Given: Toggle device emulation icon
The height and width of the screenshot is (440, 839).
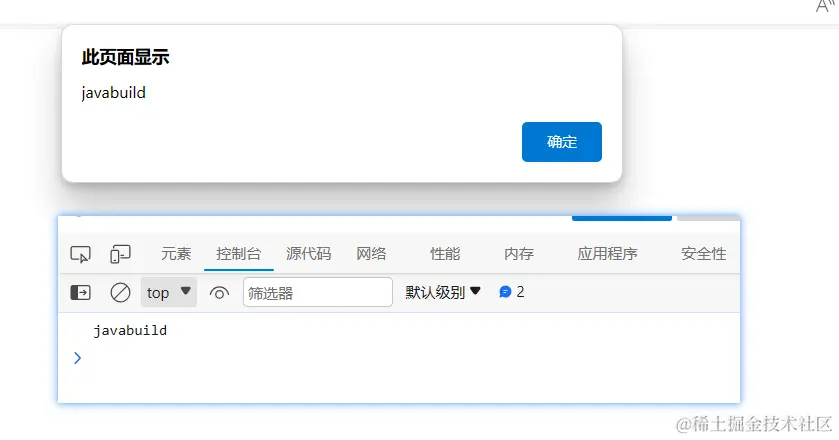Looking at the screenshot, I should click(120, 254).
